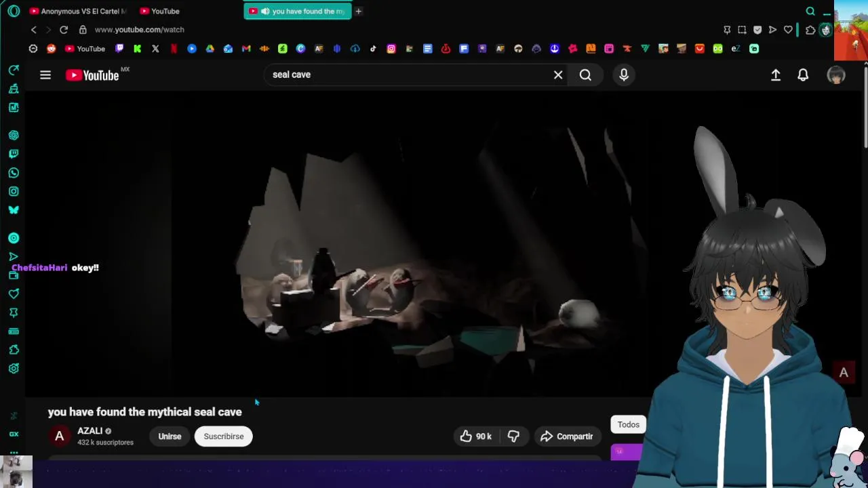Open the YouTube account avatar menu

(x=836, y=75)
